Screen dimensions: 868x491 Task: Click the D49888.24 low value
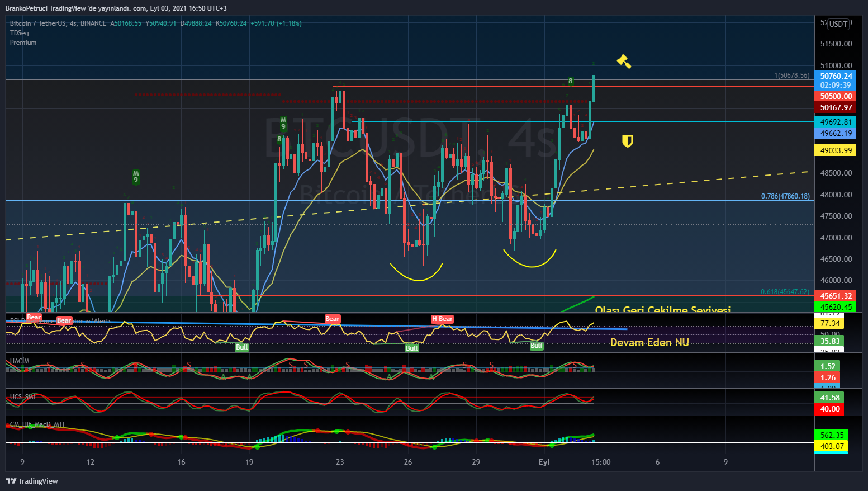pyautogui.click(x=196, y=23)
